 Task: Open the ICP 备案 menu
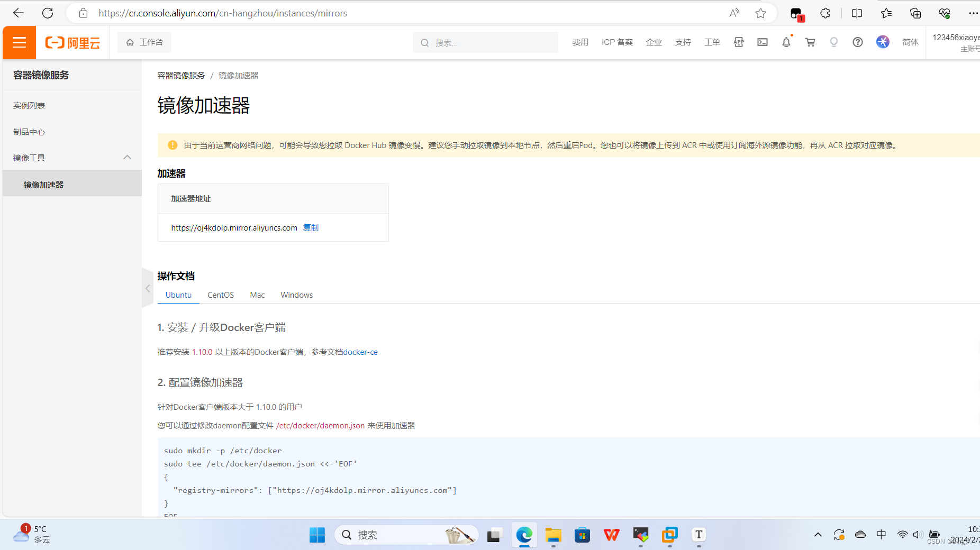tap(617, 42)
